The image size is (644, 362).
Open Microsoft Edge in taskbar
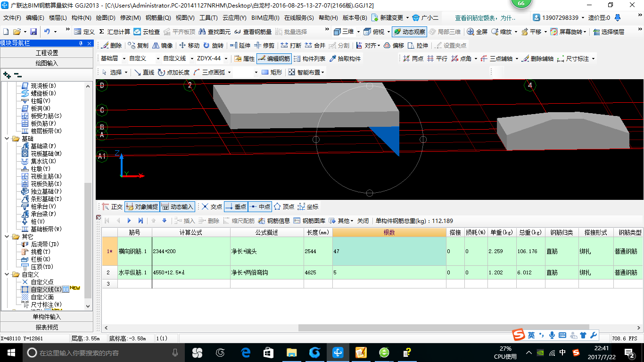tap(246, 352)
